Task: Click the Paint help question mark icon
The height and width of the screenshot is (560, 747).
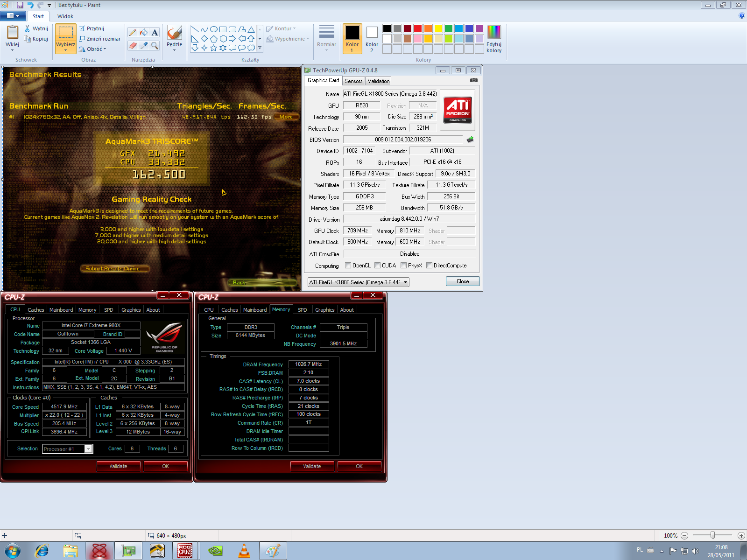Action: coord(741,16)
